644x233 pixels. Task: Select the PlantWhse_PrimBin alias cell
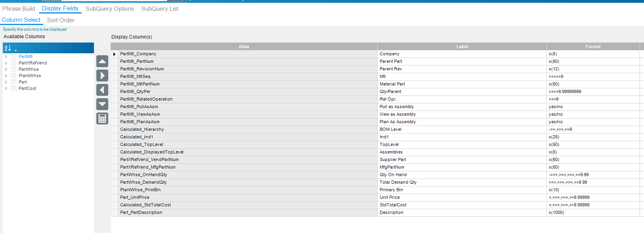point(248,190)
